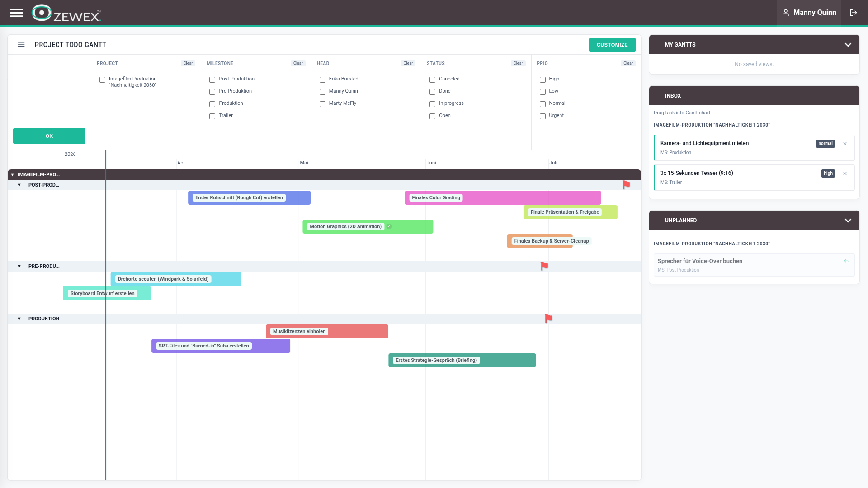
Task: Remove the Kamera- und Lichtequipment mieten inbox task
Action: (845, 143)
